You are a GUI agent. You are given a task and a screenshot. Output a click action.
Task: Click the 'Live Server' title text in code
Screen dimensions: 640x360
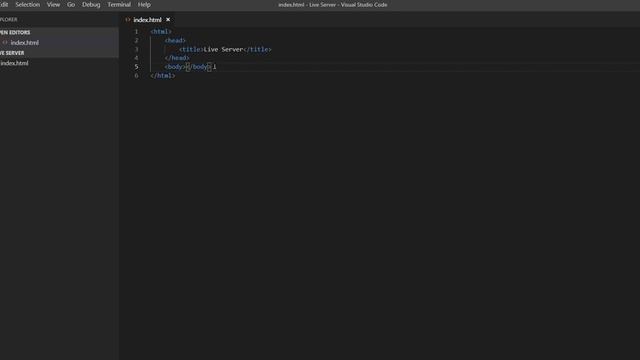tap(223, 49)
